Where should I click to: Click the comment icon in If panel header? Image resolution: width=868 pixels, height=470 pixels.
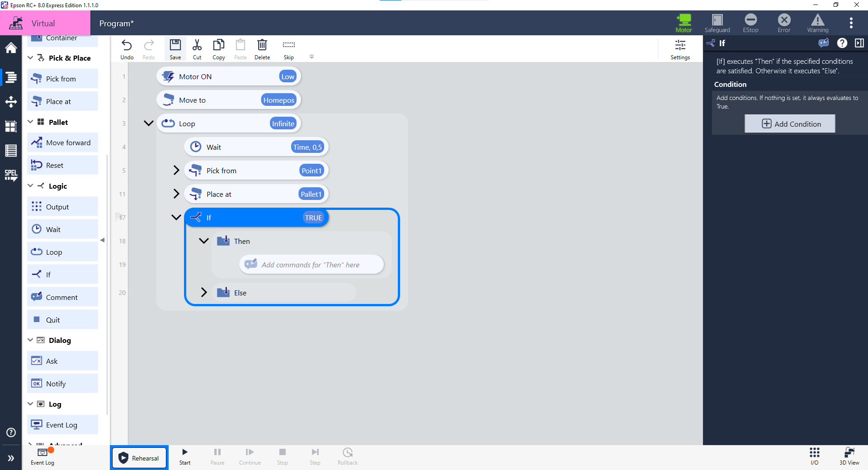click(824, 43)
